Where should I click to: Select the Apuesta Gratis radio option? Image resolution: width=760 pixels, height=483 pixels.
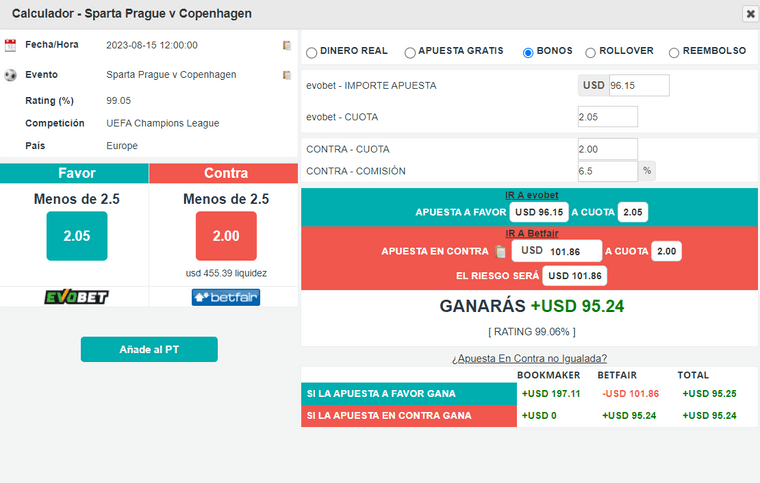point(410,52)
